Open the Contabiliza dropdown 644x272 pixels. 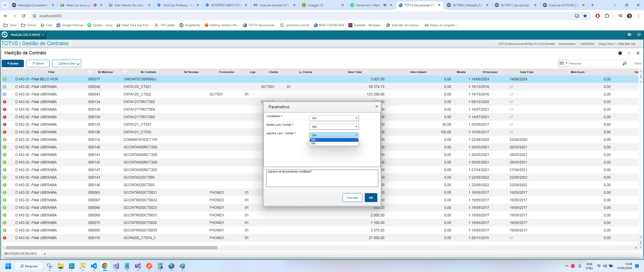point(334,118)
